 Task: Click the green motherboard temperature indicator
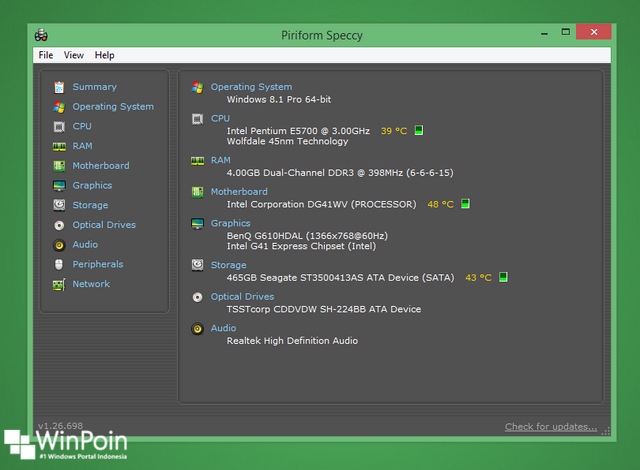coord(465,203)
